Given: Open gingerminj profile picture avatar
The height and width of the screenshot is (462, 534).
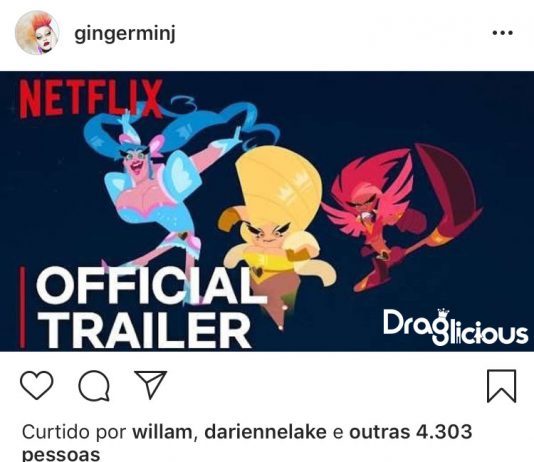Looking at the screenshot, I should point(37,33).
